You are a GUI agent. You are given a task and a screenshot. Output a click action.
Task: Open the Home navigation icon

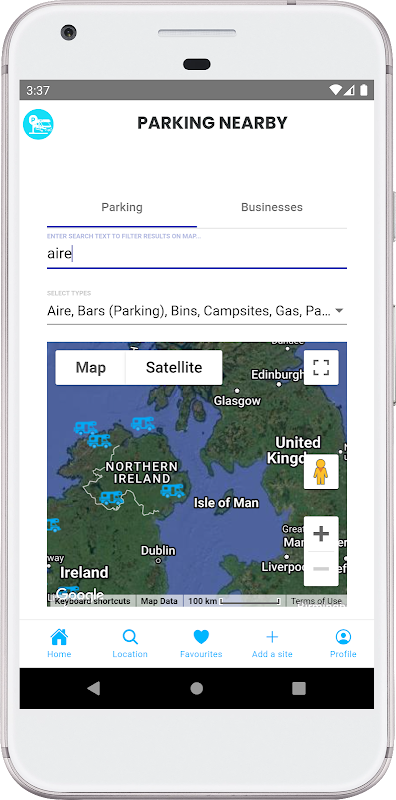click(x=59, y=637)
